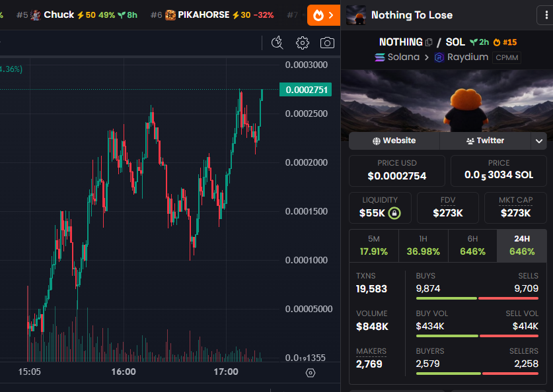Click the 16:00 time axis label
Image resolution: width=553 pixels, height=392 pixels.
[124, 372]
